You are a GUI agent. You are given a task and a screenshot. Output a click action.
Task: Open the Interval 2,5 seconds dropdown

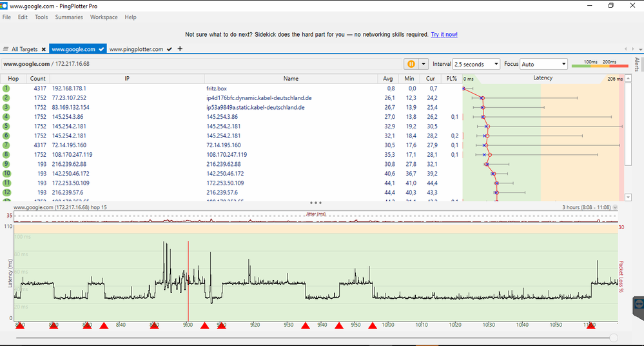tap(476, 64)
